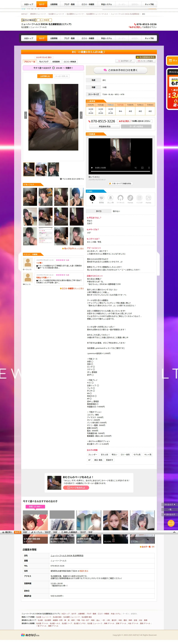Image resolution: width=178 pixels, height=644 pixels.
Task: Select the プロフィール tab
Action: [29, 61]
